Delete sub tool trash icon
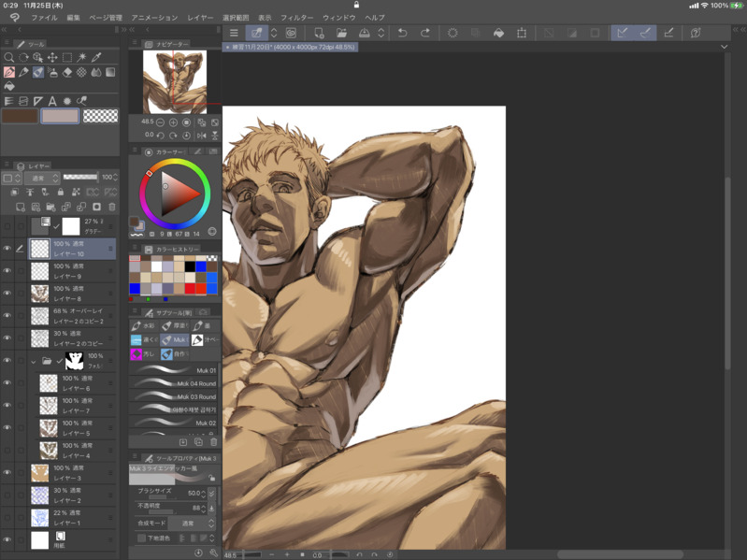Viewport: 747px width, 560px height. point(213,442)
